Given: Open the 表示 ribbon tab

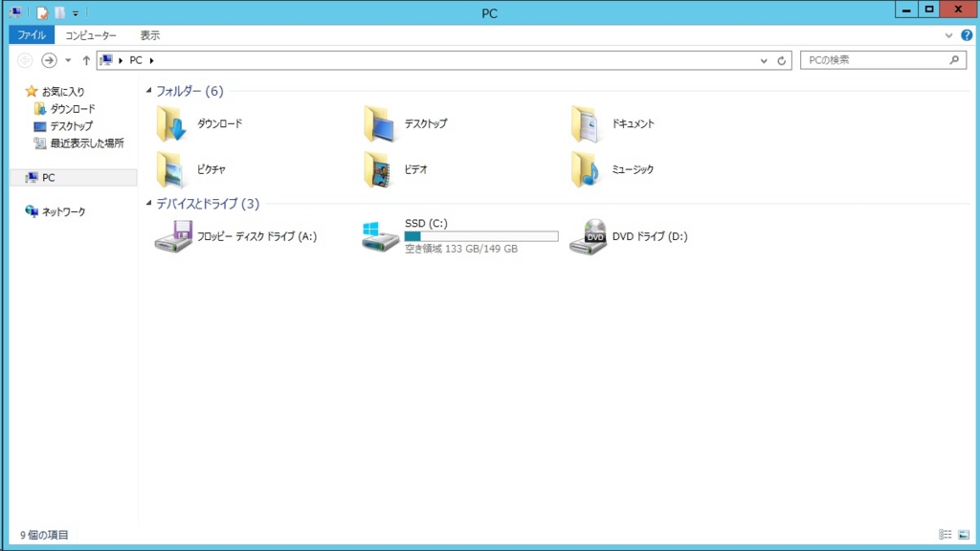Looking at the screenshot, I should [149, 35].
